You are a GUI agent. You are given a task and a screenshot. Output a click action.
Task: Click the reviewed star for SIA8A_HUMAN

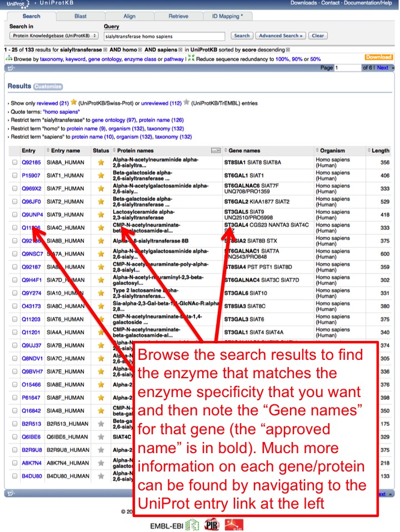click(x=101, y=163)
